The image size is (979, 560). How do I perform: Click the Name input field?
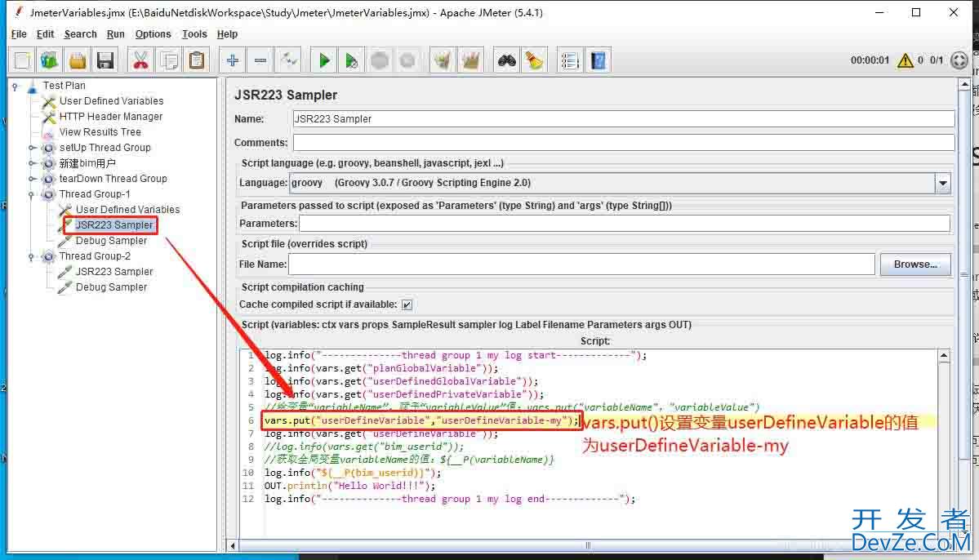623,118
